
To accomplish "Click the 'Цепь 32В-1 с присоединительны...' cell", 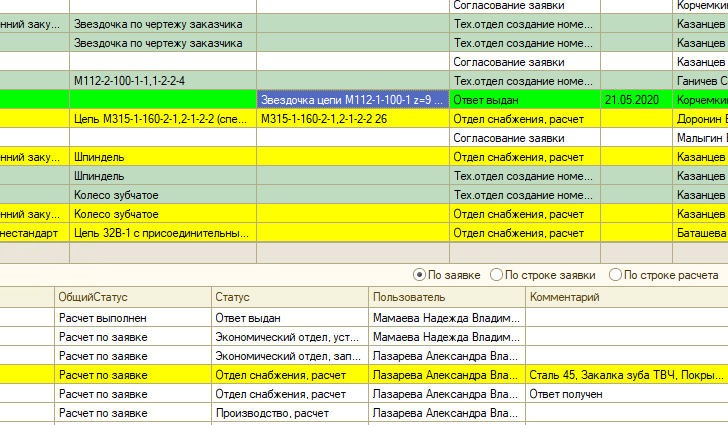I will 163,233.
